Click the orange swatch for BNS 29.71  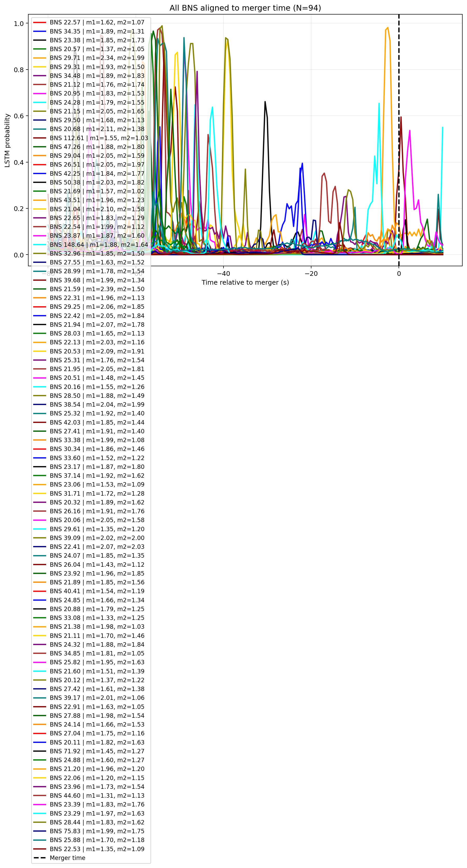coord(40,58)
